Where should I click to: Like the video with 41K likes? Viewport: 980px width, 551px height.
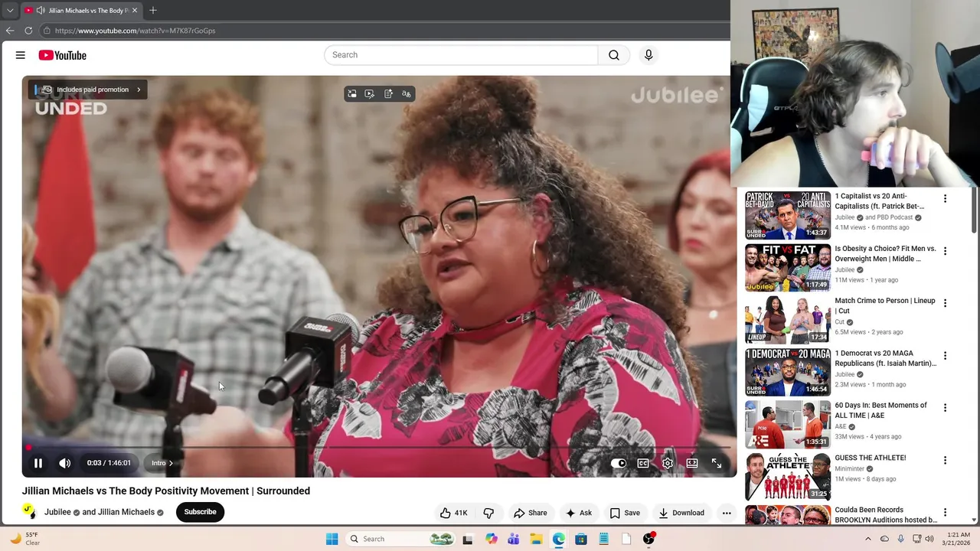coord(453,513)
